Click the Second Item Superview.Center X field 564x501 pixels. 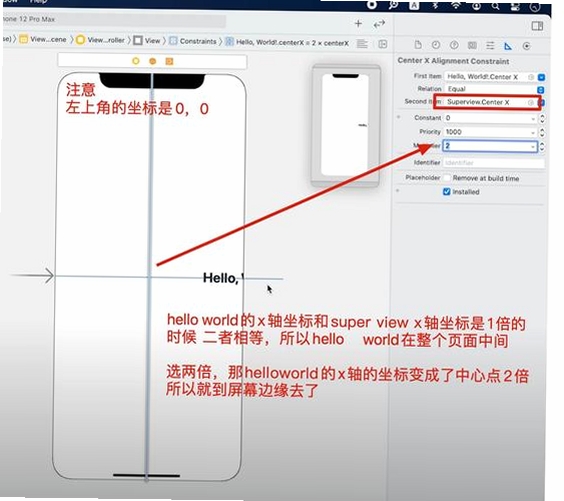coord(486,102)
